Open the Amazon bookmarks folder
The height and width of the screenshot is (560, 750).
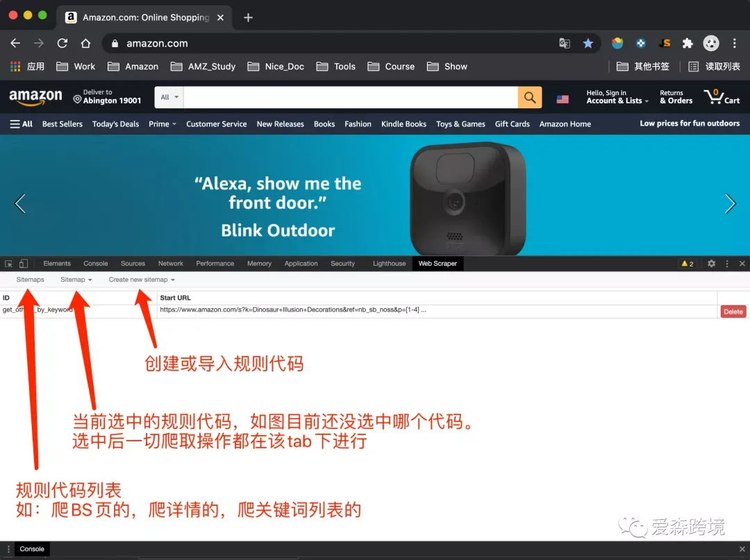[133, 67]
